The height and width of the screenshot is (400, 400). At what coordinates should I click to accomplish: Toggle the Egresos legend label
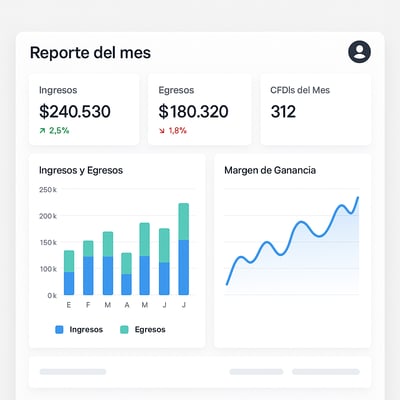(x=150, y=330)
